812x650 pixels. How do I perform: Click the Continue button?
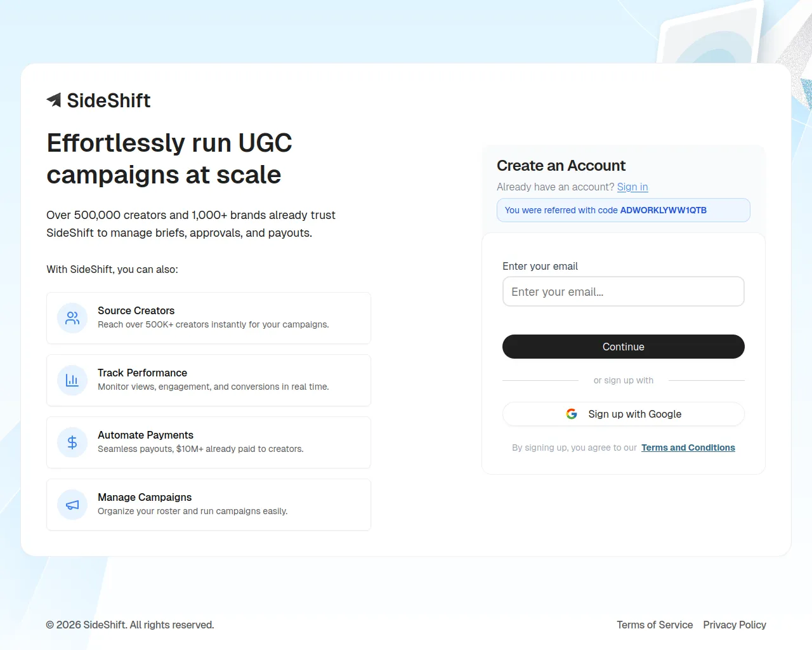pos(624,347)
